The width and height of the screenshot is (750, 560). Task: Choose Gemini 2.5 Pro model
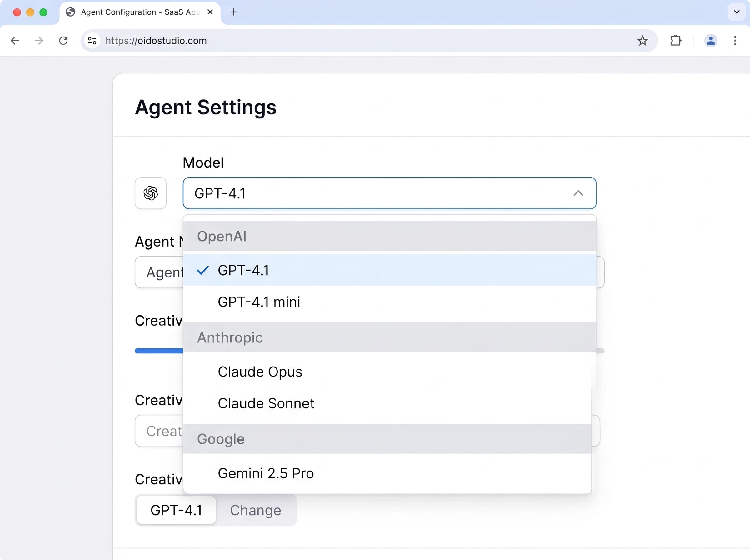click(387, 473)
